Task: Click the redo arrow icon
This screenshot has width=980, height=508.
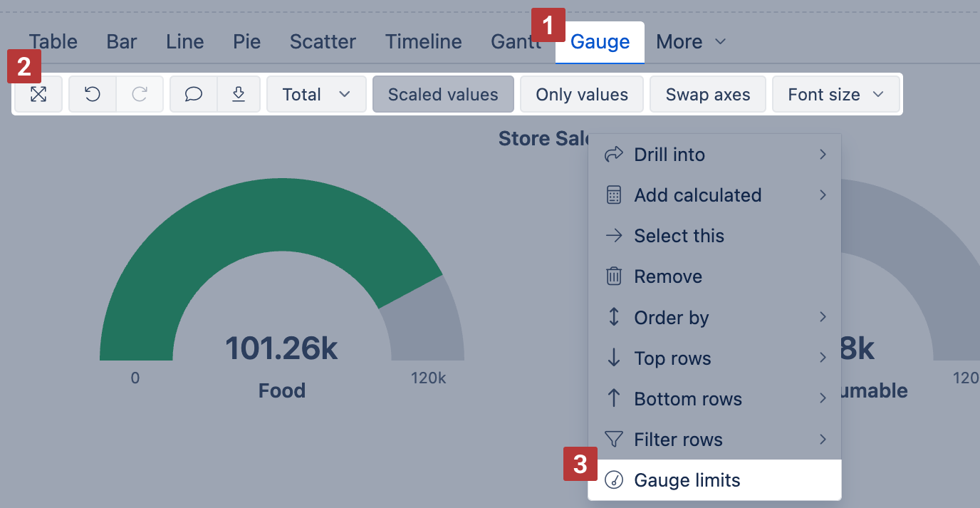Action: [140, 95]
